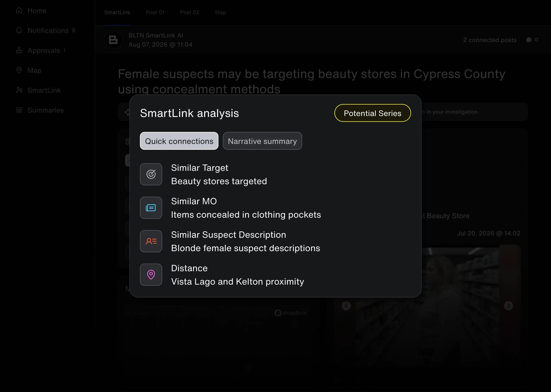
Task: Open Home in the sidebar
Action: click(31, 11)
